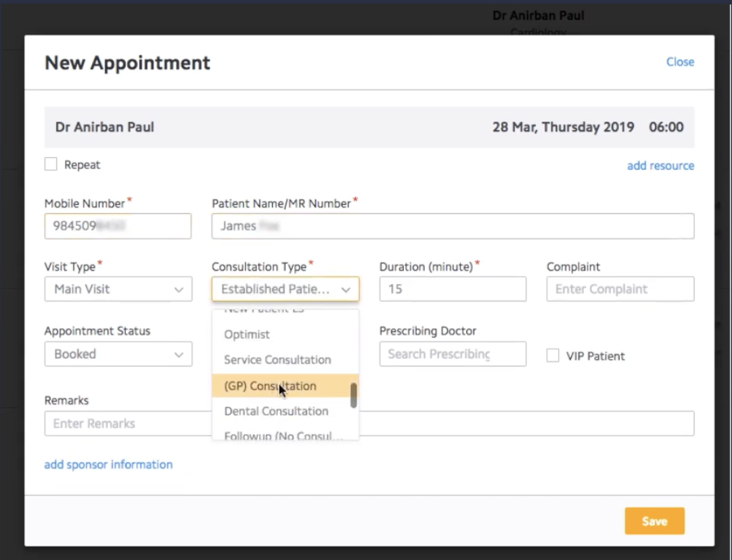Open the Visit Type dropdown

click(118, 289)
